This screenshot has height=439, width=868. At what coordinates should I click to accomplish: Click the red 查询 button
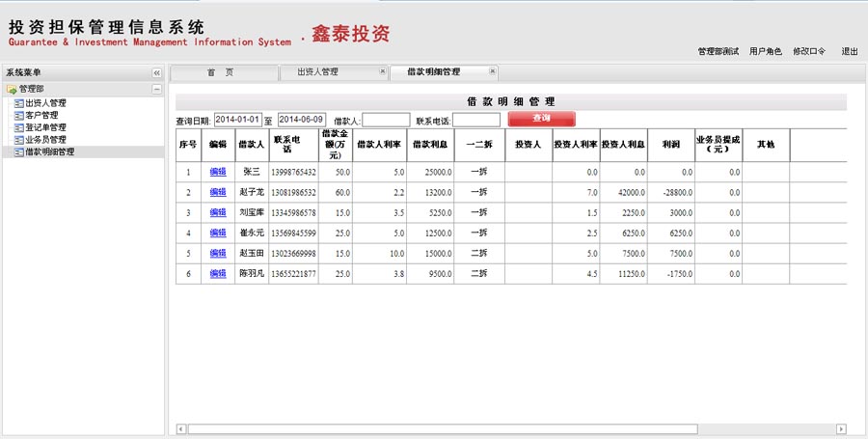pyautogui.click(x=541, y=119)
